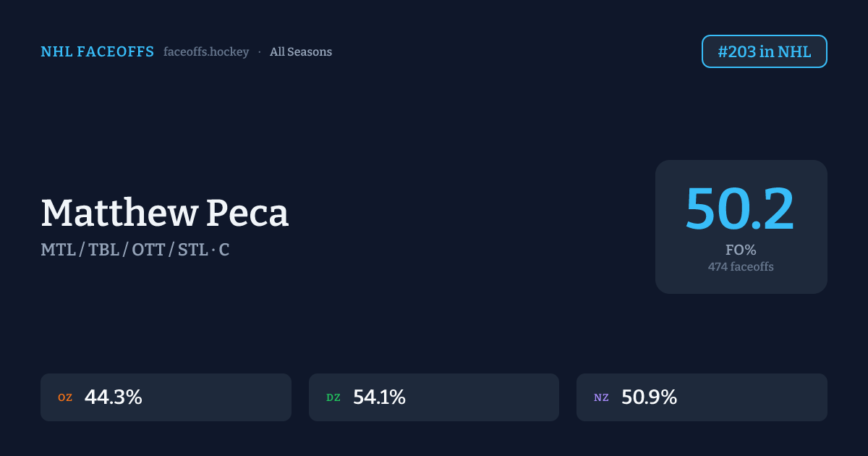Select the All Seasons label
The image size is (868, 456).
tap(301, 52)
